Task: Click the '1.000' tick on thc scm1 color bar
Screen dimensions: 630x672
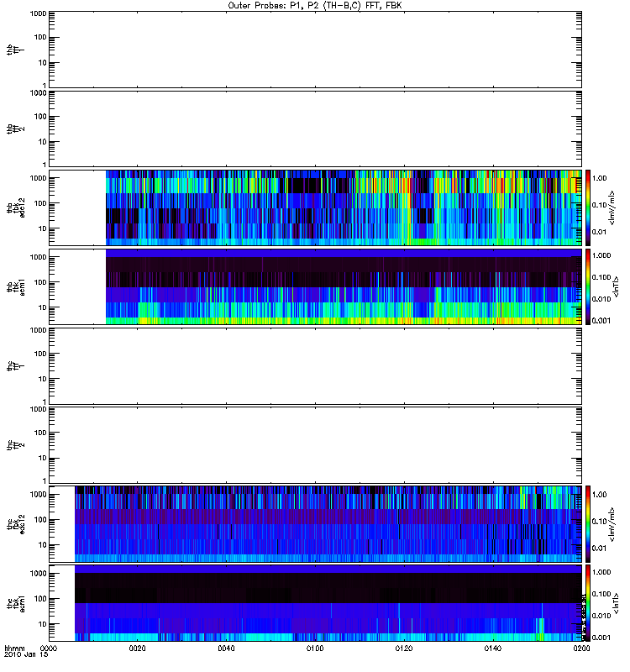Action: pos(601,572)
